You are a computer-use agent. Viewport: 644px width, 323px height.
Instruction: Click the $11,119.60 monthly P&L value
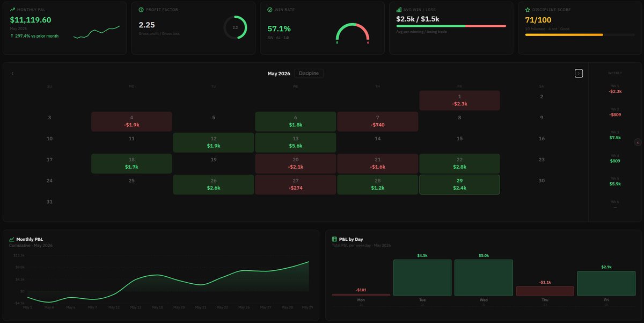[31, 20]
